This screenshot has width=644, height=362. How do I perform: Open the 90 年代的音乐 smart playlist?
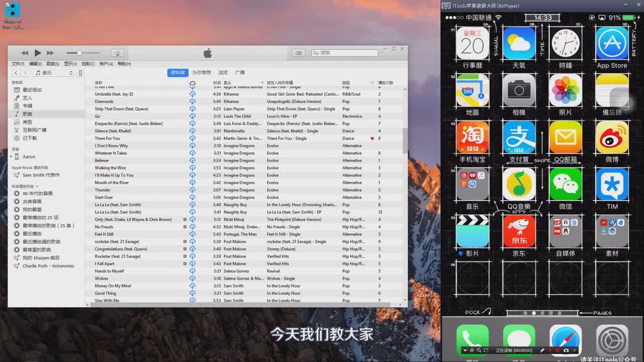(37, 194)
